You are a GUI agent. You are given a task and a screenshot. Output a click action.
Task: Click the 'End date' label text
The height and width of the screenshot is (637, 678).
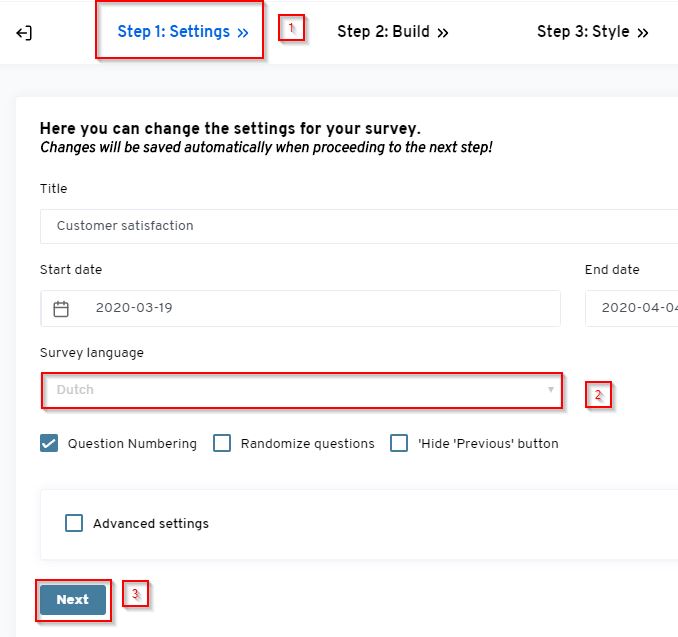612,270
